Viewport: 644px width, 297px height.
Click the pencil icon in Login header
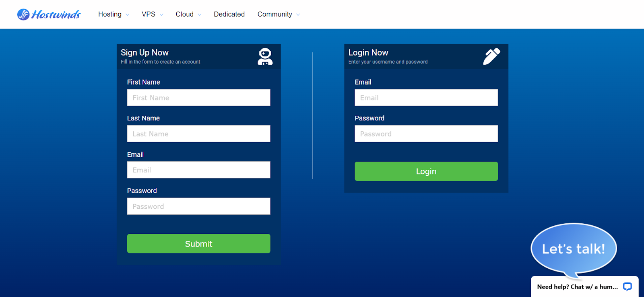pos(491,56)
